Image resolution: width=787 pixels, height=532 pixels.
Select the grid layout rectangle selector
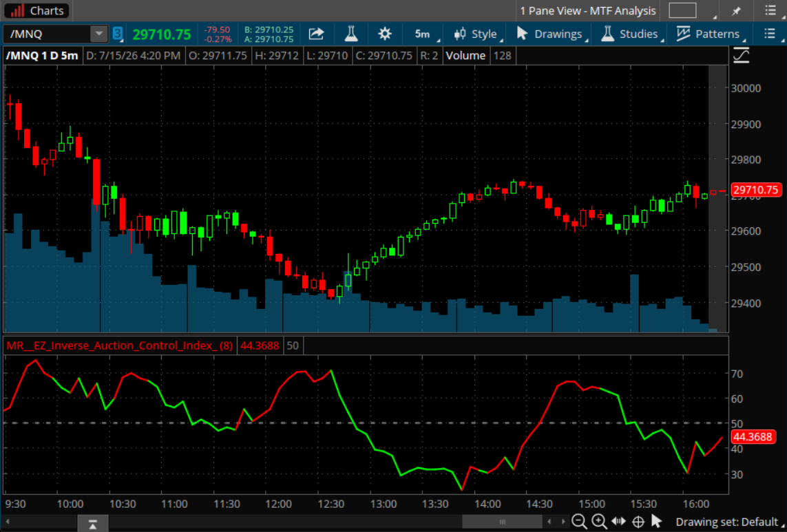point(682,10)
